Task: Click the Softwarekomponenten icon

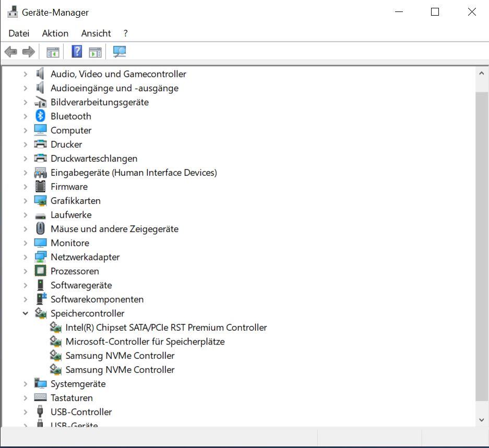Action: click(x=41, y=299)
